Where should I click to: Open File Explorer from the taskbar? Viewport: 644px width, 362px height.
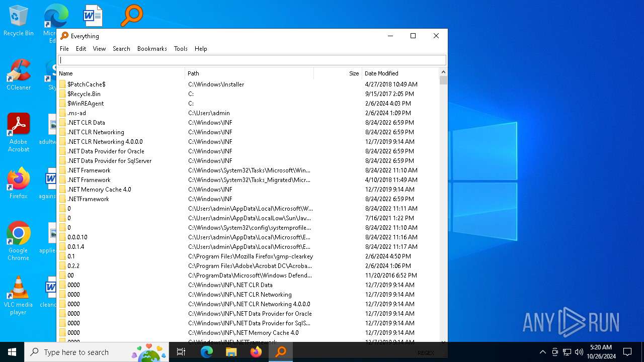point(231,352)
